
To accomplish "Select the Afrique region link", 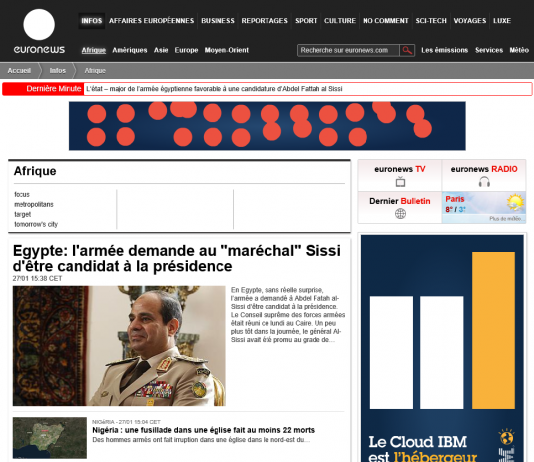I will click(x=94, y=50).
